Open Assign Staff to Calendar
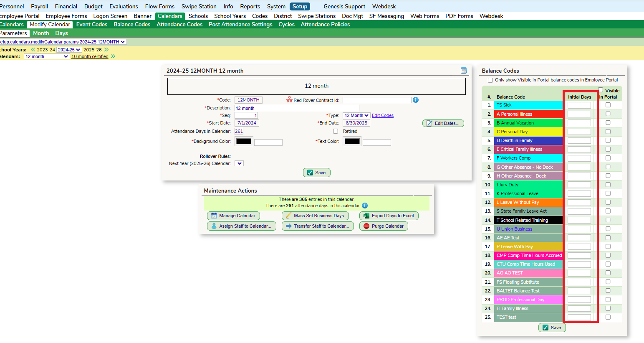Screen dimensions: 644x343 (242, 226)
